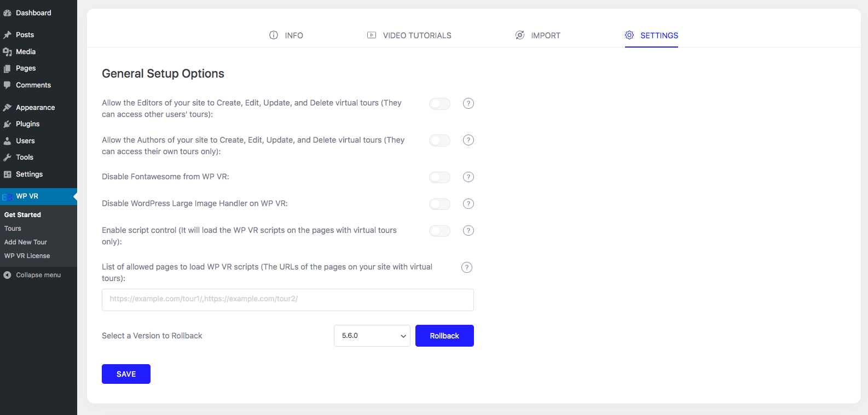This screenshot has width=868, height=415.
Task: Click the WP VR goggles icon
Action: click(7, 197)
